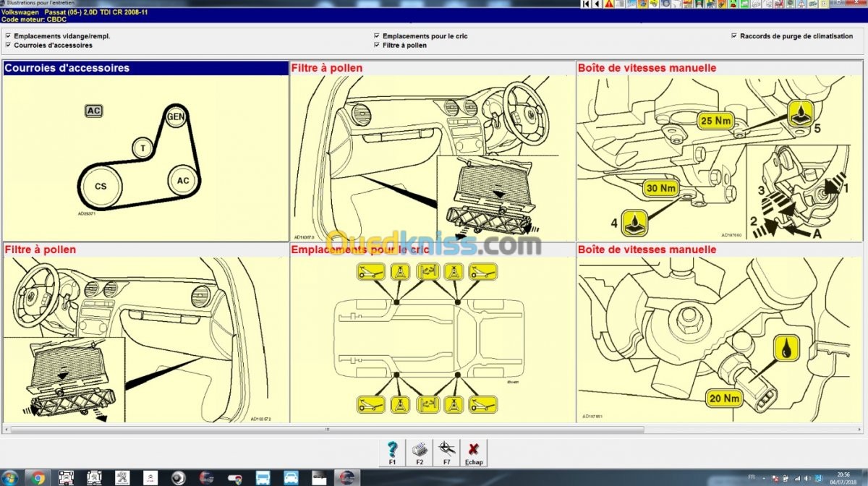Open the blue bus app in the taskbar
The height and width of the screenshot is (486, 868).
[263, 478]
